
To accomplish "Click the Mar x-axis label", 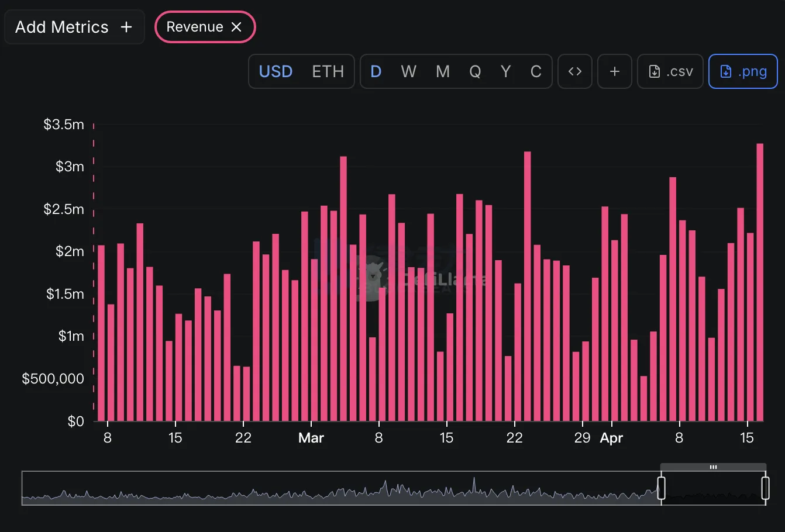I will point(311,438).
